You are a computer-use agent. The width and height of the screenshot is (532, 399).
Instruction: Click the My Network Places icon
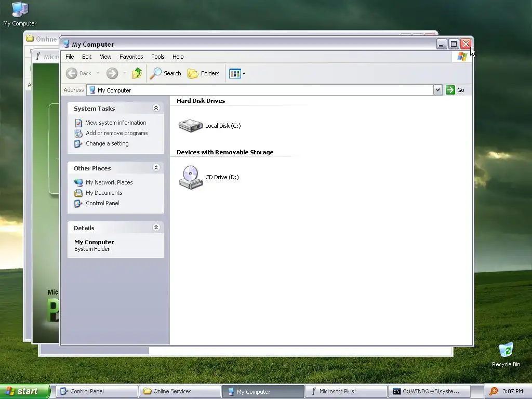click(x=78, y=182)
